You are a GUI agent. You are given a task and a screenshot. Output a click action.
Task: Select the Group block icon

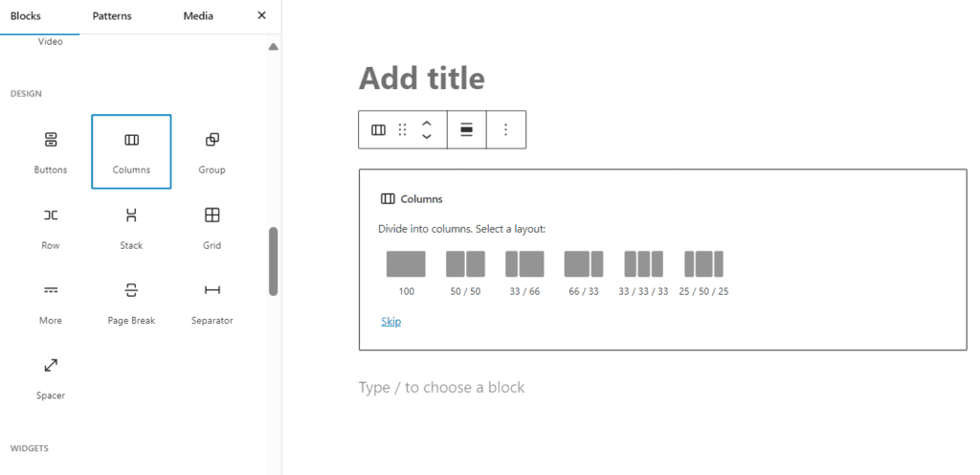click(212, 140)
